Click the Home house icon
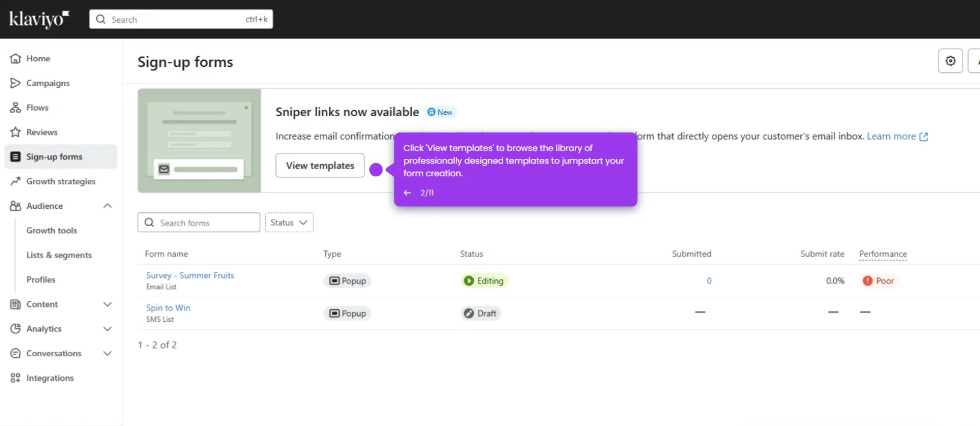Image resolution: width=980 pixels, height=426 pixels. click(16, 58)
